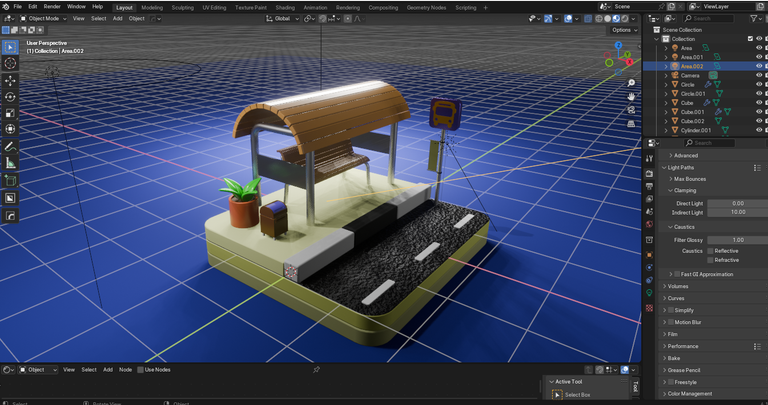The image size is (768, 405).
Task: Open the Render menu
Action: point(52,6)
